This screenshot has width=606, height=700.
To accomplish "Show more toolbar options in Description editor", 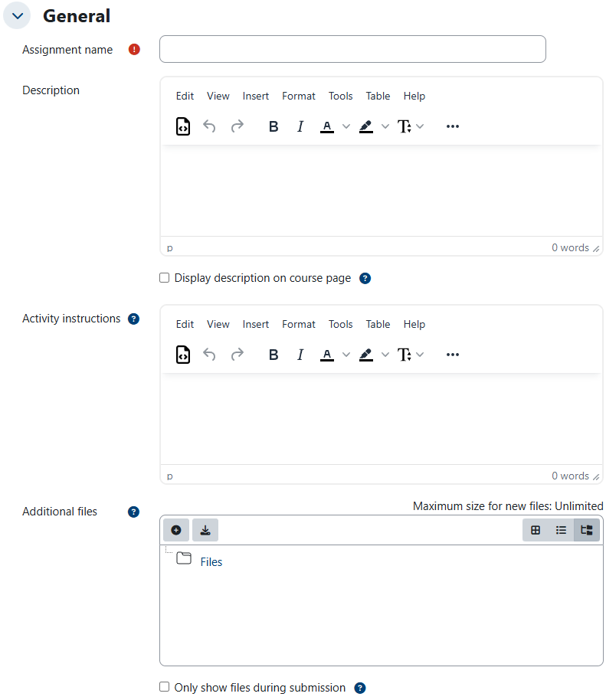I will click(452, 126).
